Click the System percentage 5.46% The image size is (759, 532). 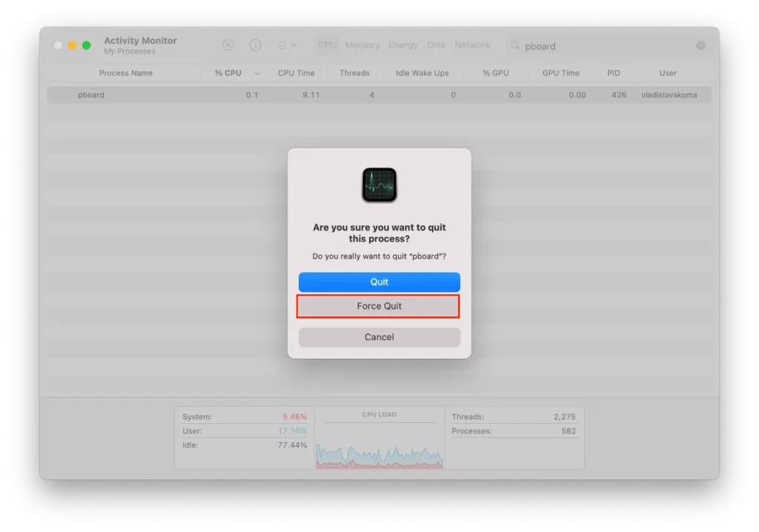click(x=294, y=417)
